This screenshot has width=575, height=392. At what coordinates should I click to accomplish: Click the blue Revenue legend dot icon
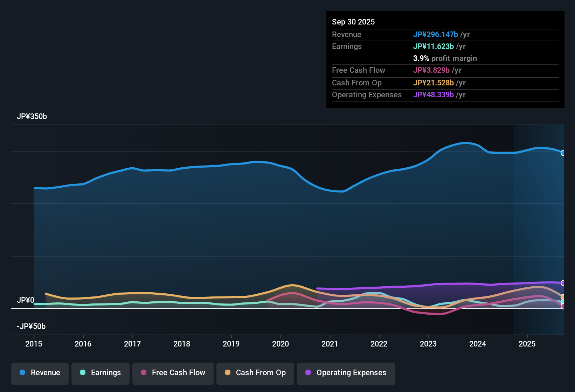(22, 373)
